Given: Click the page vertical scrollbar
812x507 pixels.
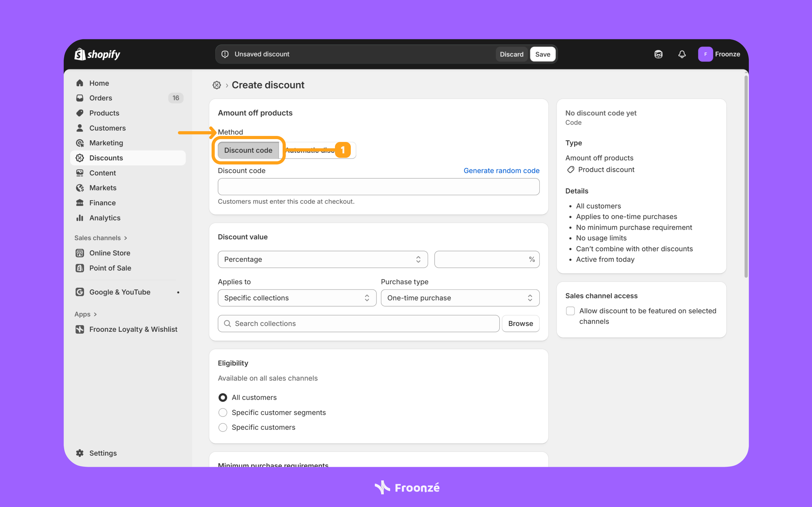Looking at the screenshot, I should pyautogui.click(x=746, y=176).
